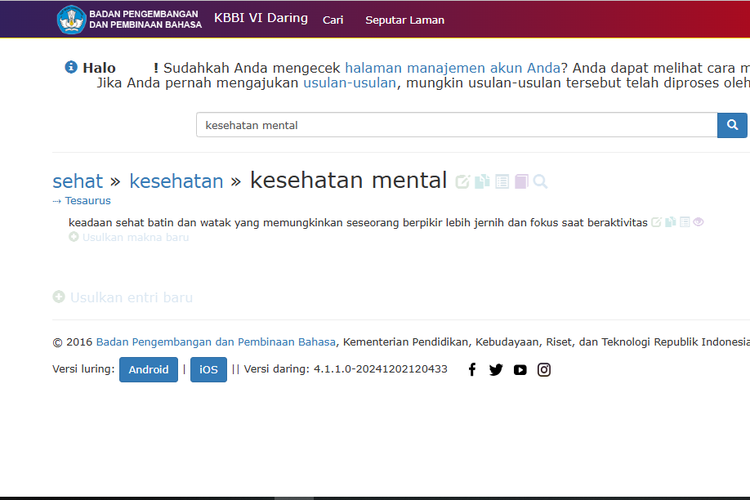Open Badan Pengembangan dan Pembinaan Bahasa footer link
This screenshot has height=500, width=750.
(x=216, y=342)
